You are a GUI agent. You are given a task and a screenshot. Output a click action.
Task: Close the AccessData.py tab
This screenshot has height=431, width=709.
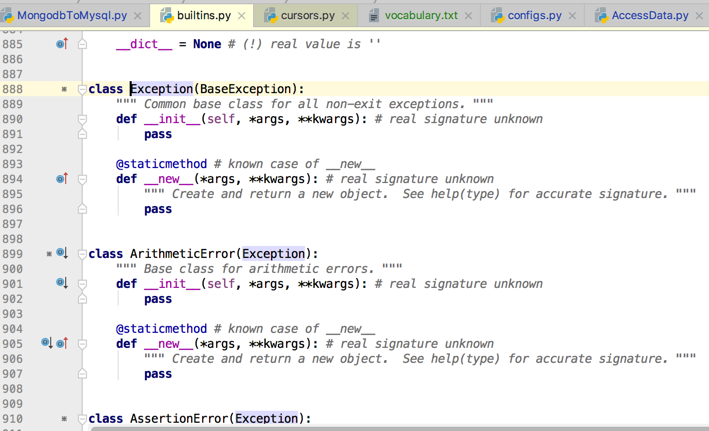[x=699, y=16]
